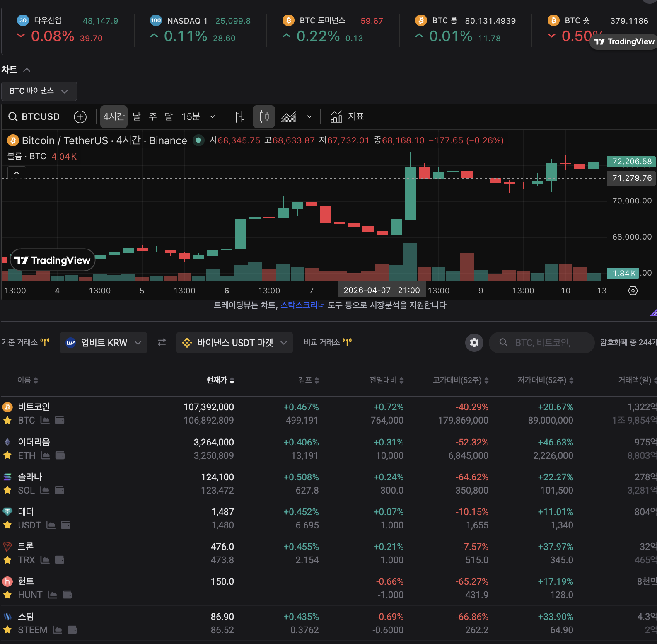Click the 72,206.58 price label on axis
657x644 pixels.
point(632,162)
